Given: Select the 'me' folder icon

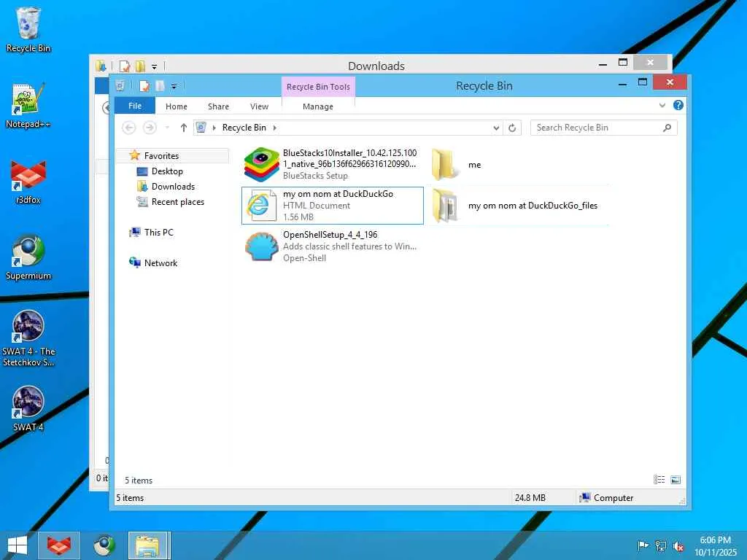Looking at the screenshot, I should click(444, 164).
